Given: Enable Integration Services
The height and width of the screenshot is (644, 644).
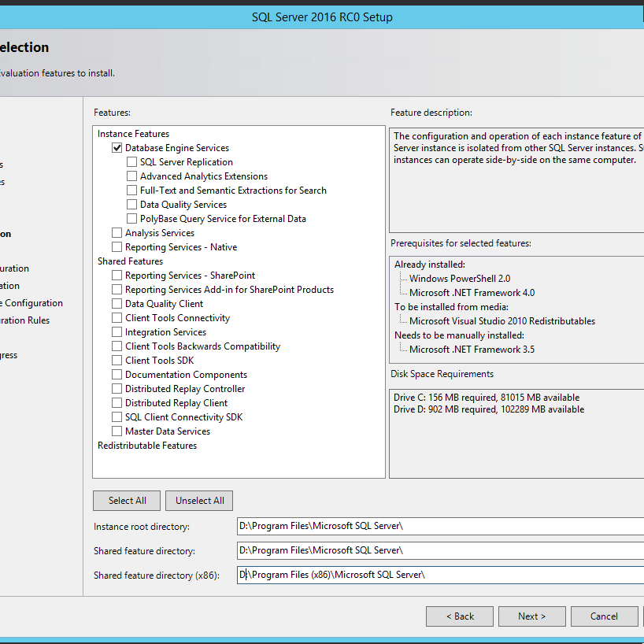Looking at the screenshot, I should 117,331.
